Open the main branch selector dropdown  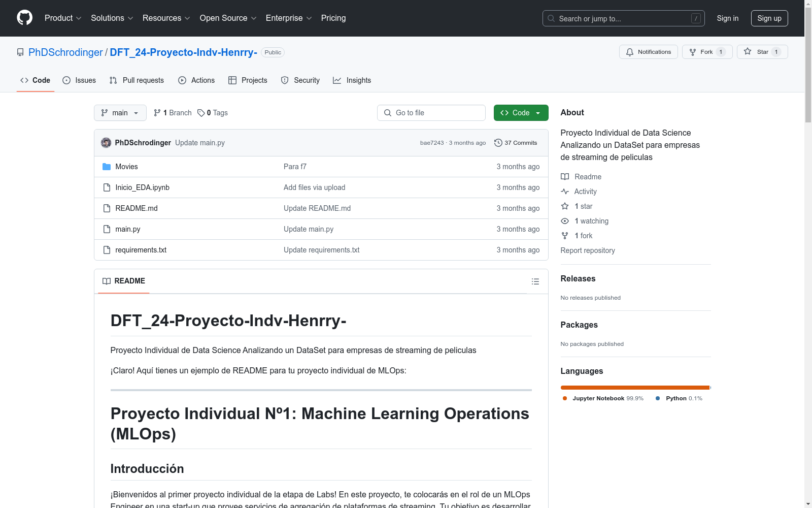(x=120, y=113)
